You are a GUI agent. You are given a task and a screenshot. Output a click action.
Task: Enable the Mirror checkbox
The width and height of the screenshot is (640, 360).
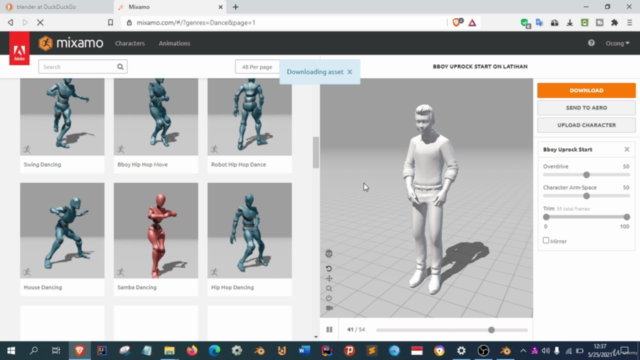(x=546, y=240)
